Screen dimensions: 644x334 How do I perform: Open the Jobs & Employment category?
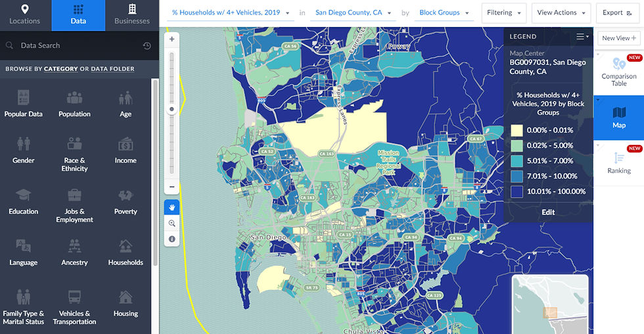click(74, 205)
